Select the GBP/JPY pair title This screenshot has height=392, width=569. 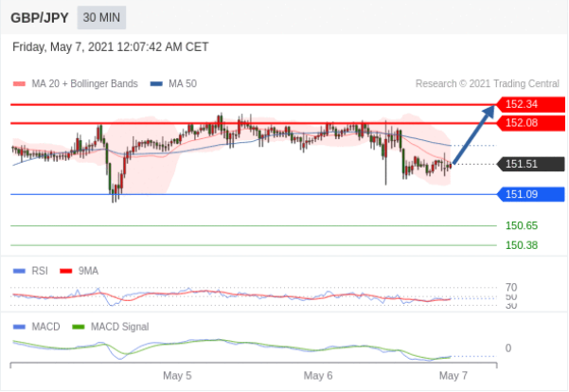coord(40,18)
